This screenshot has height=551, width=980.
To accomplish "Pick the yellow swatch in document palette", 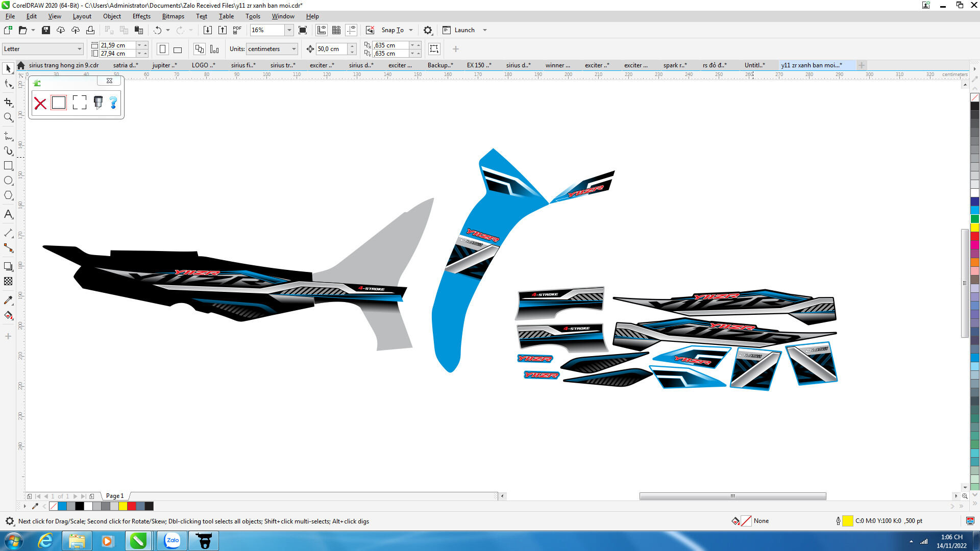I will coord(122,506).
